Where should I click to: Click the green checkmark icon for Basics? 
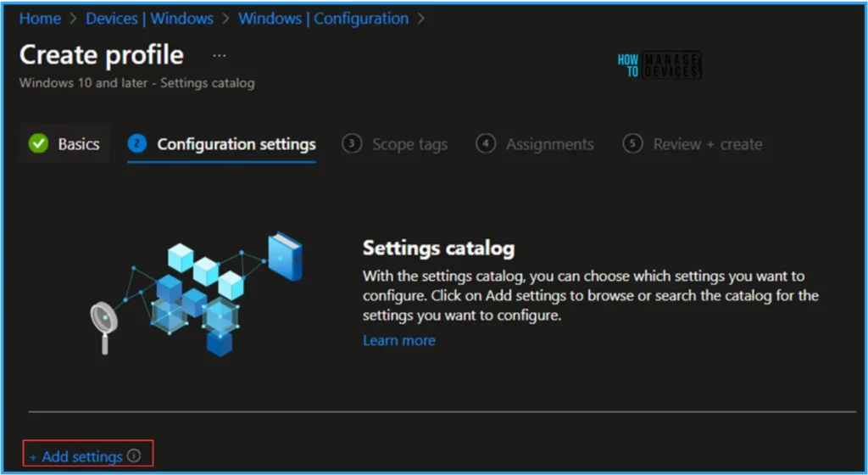(x=38, y=144)
